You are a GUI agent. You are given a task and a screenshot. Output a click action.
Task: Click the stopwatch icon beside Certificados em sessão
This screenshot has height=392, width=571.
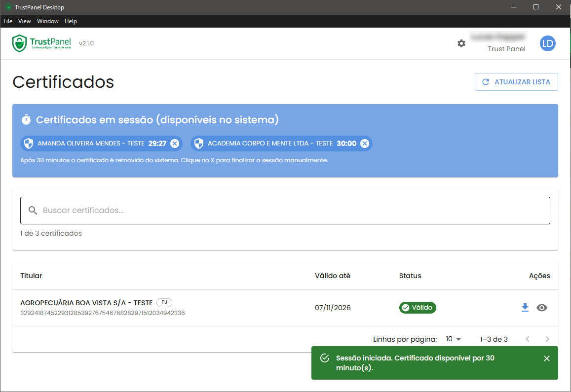[x=26, y=119]
